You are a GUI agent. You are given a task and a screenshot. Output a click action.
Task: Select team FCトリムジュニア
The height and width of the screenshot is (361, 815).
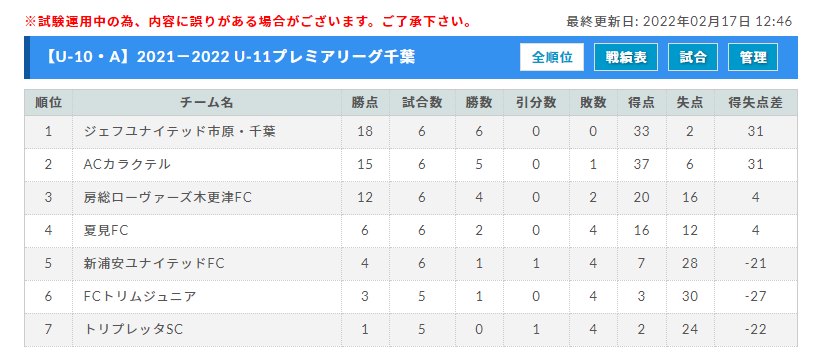point(140,296)
